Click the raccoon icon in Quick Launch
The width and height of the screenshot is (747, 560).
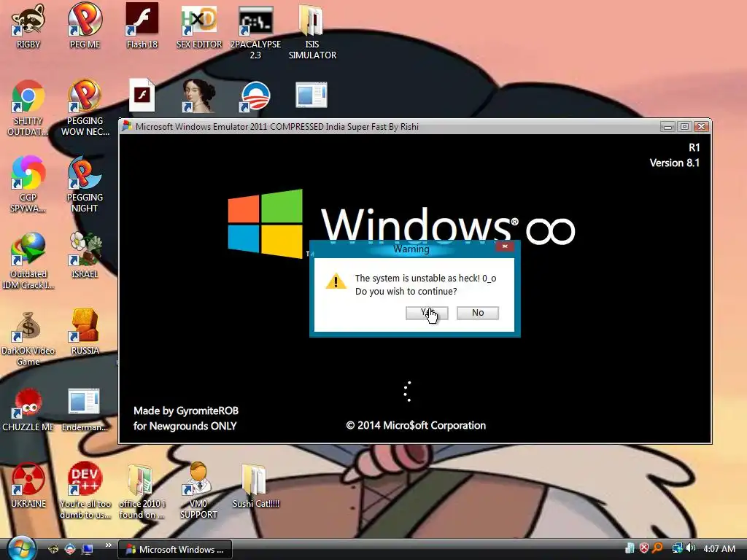(53, 550)
